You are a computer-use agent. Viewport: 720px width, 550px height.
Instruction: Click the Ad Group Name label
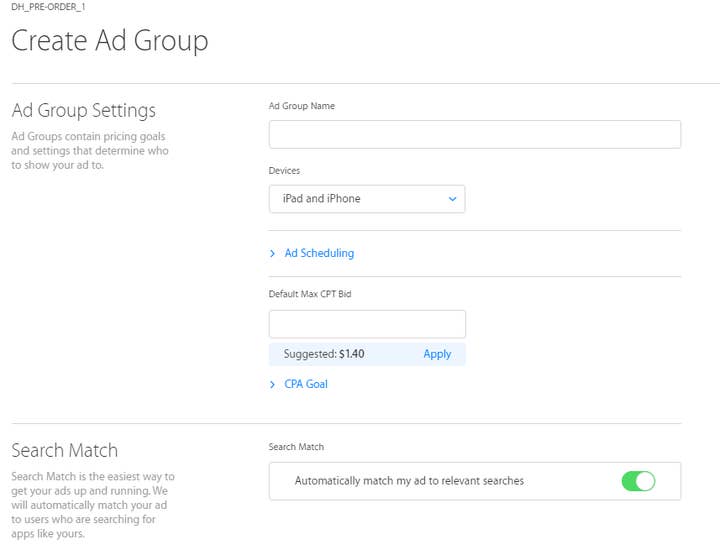302,106
